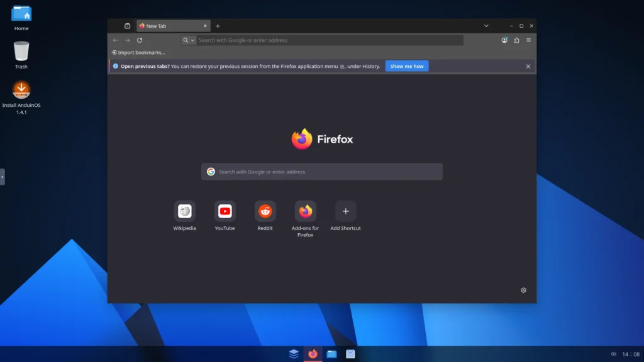This screenshot has height=362, width=644.
Task: Click the Google icon in search box
Action: click(211, 172)
